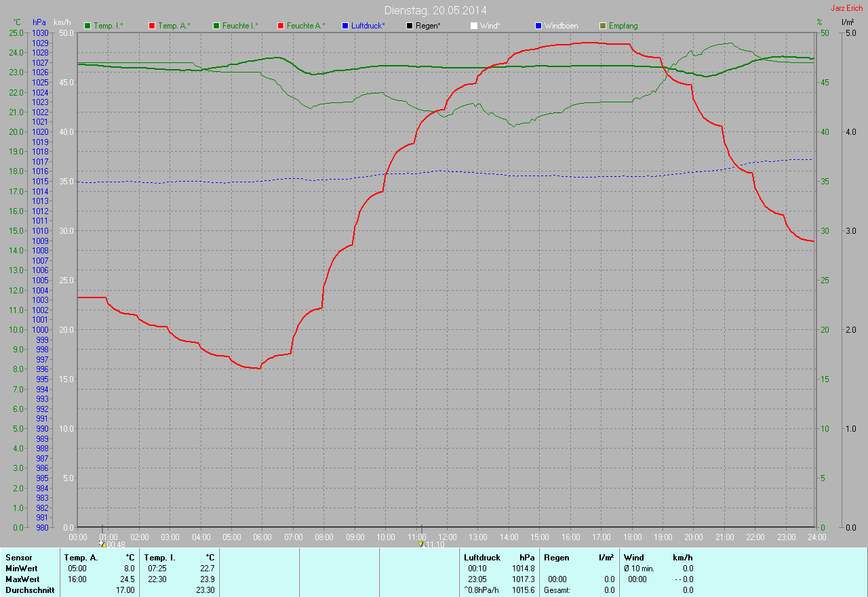
Task: Click the Luftdruck minimum value 1014.8
Action: [523, 569]
